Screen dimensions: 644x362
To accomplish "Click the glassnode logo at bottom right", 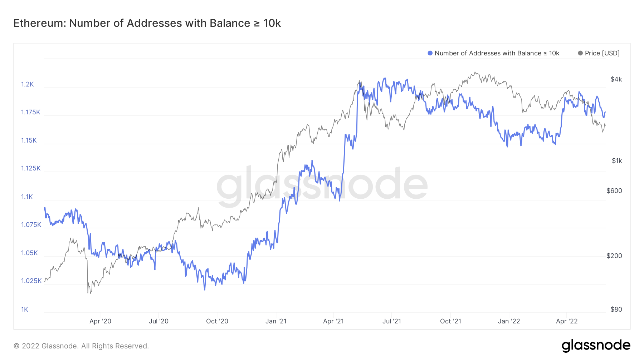I will click(x=596, y=346).
